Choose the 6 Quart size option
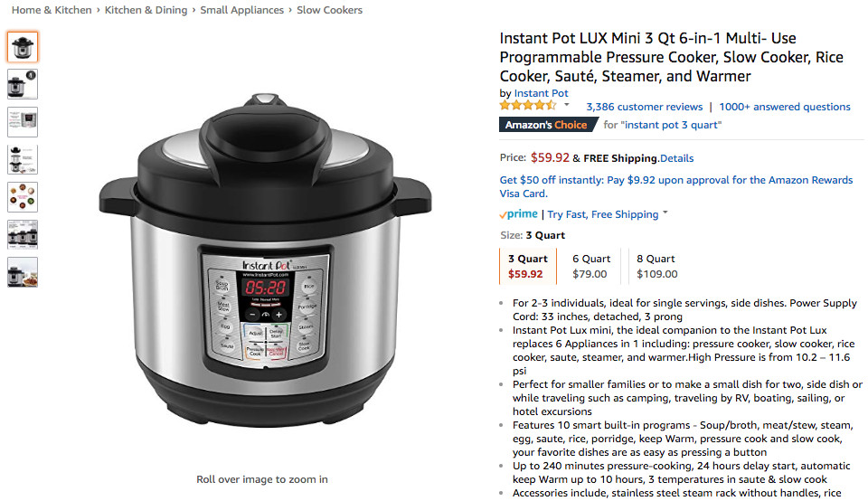 590,266
